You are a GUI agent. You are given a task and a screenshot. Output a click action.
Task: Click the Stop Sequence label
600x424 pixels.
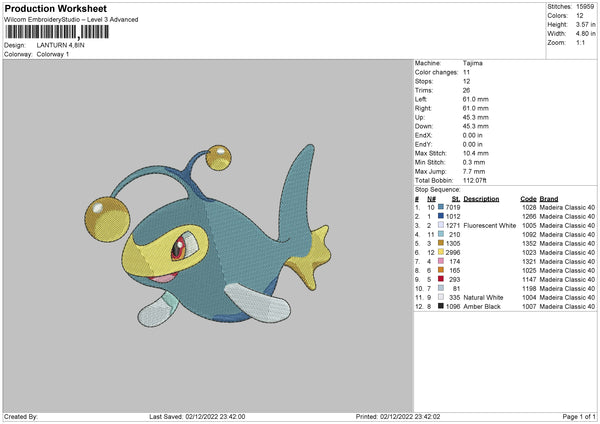coord(436,189)
